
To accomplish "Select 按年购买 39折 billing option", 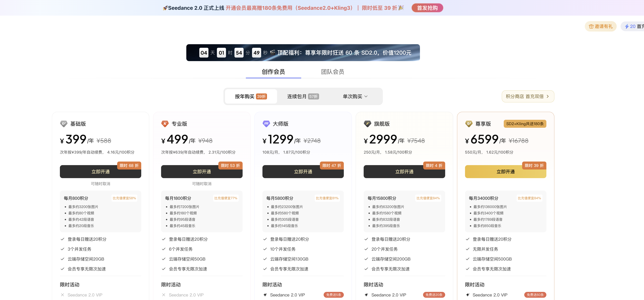I will pos(251,96).
